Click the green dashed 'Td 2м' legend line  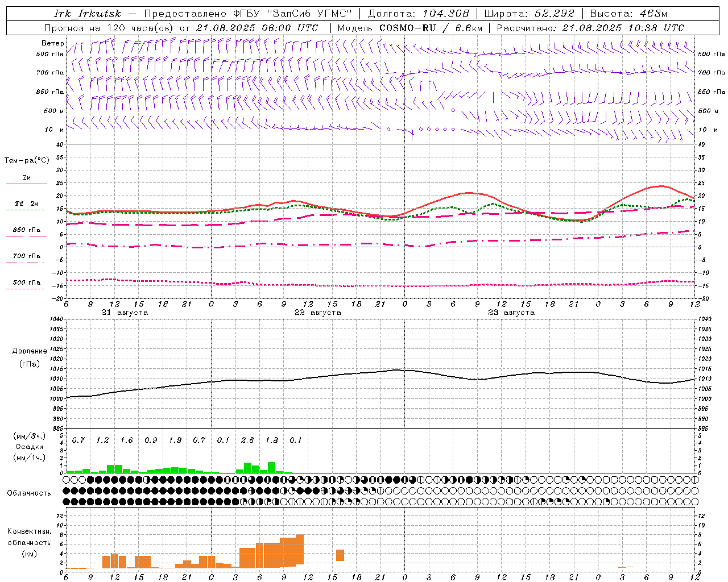pyautogui.click(x=25, y=210)
